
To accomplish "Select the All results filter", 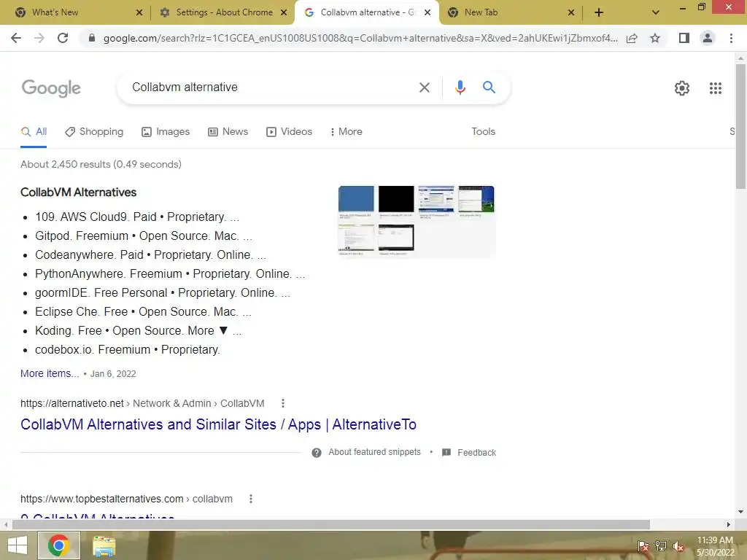I will point(34,131).
